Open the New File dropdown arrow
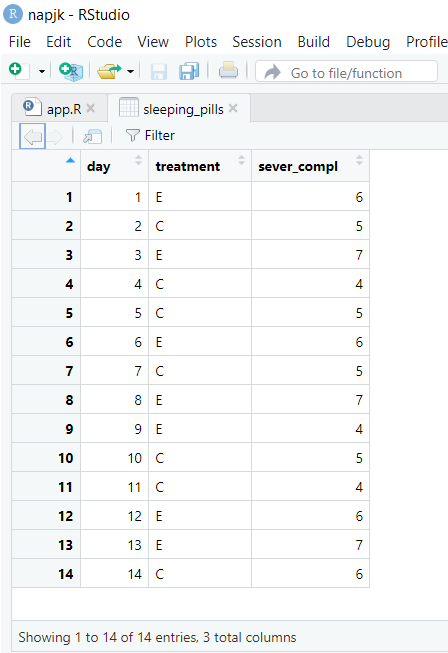The width and height of the screenshot is (448, 653). [42, 72]
